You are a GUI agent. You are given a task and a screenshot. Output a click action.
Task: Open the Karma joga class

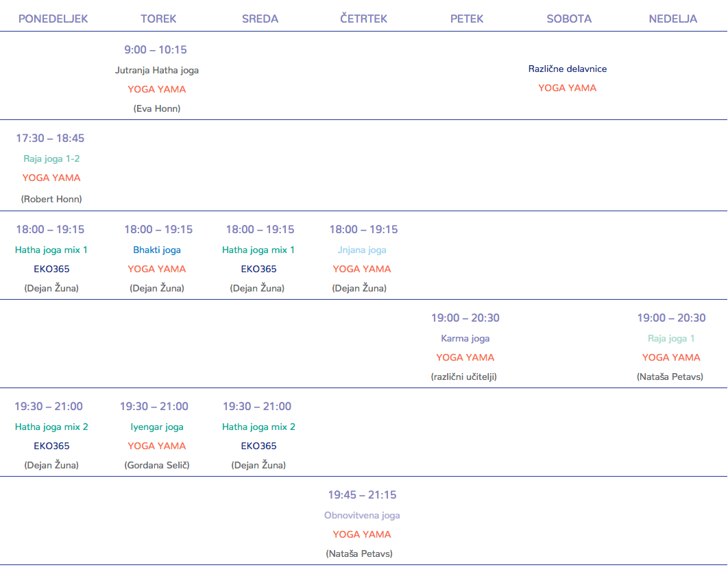465,339
